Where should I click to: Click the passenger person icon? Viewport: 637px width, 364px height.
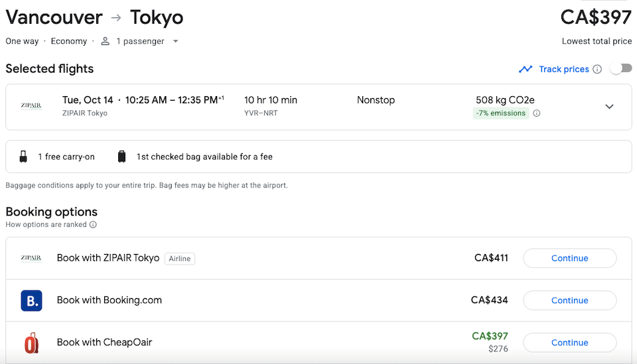106,41
